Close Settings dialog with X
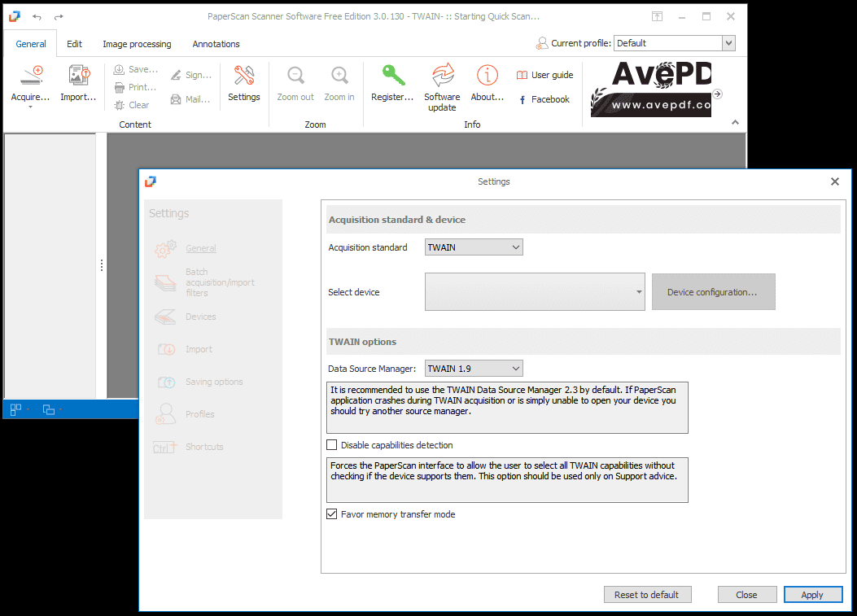The height and width of the screenshot is (616, 857). (x=834, y=181)
